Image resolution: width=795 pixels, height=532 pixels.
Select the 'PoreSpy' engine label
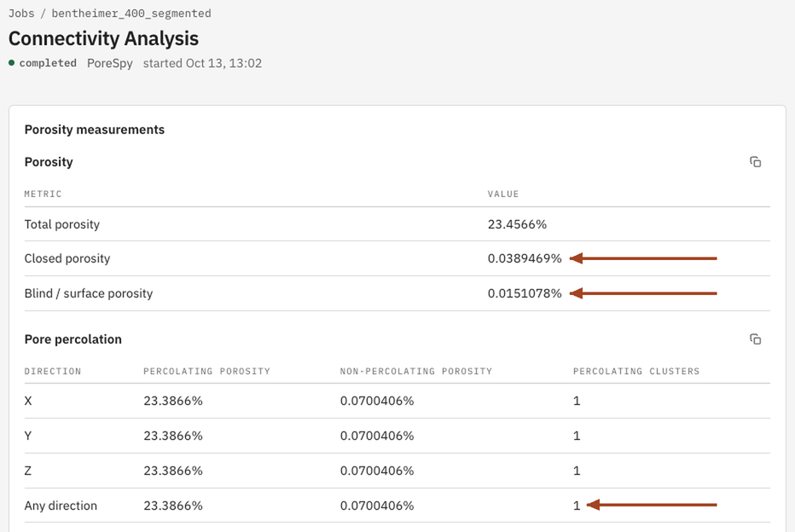click(x=109, y=63)
